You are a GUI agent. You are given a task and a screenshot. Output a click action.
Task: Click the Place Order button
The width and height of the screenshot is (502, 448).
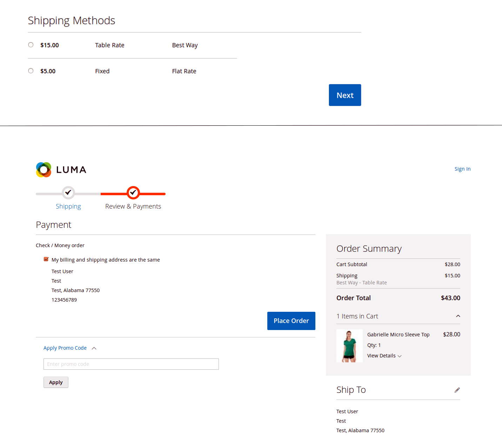(x=291, y=321)
